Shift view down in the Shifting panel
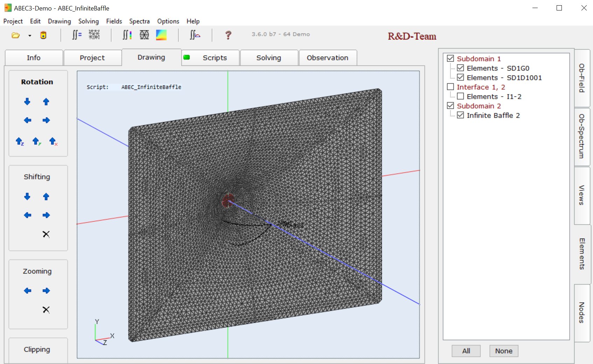Screen dimensions: 593x364 point(27,197)
